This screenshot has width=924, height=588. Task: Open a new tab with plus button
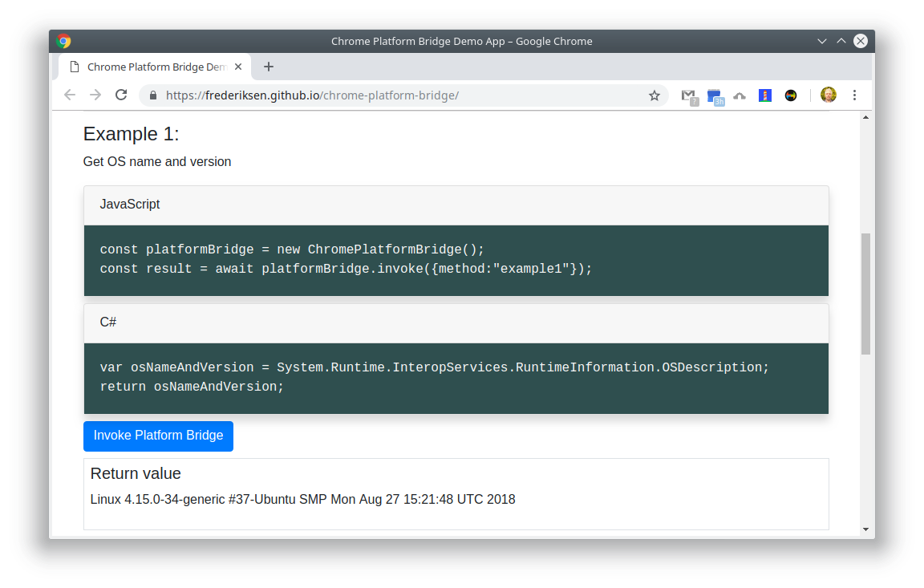click(269, 67)
